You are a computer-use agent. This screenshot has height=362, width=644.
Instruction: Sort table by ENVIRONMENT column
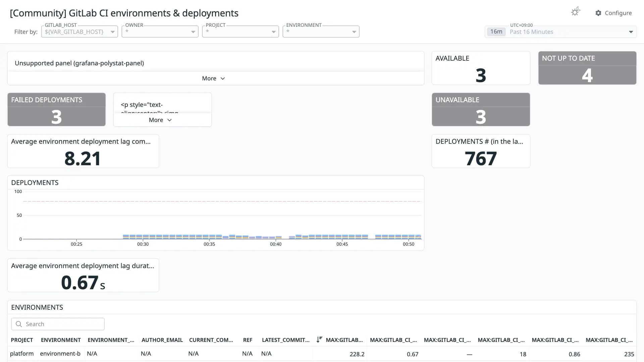61,340
